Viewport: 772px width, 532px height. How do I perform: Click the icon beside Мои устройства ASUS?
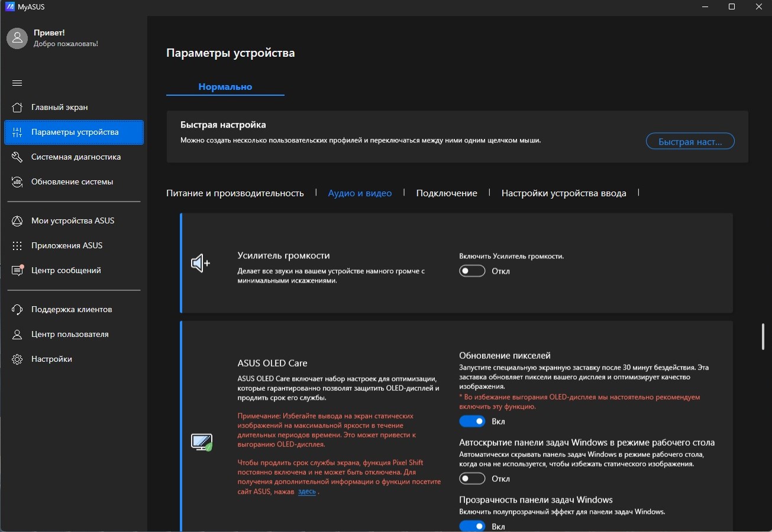point(17,220)
